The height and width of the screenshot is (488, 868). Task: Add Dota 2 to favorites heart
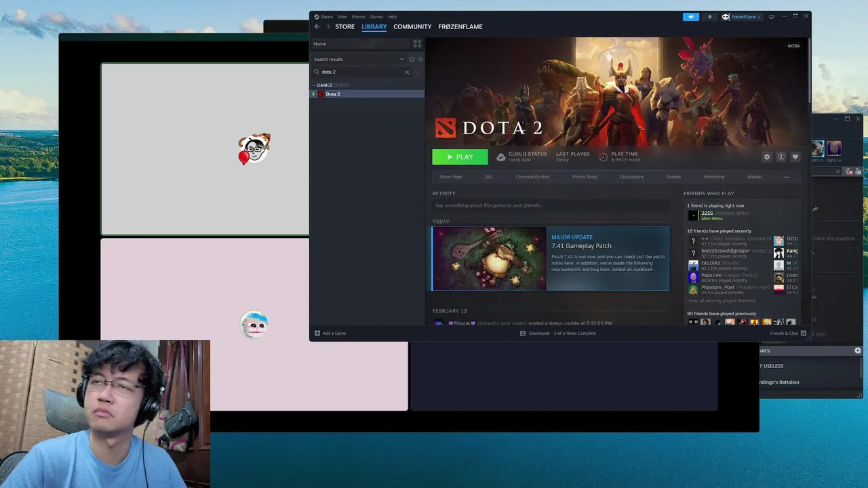[795, 157]
